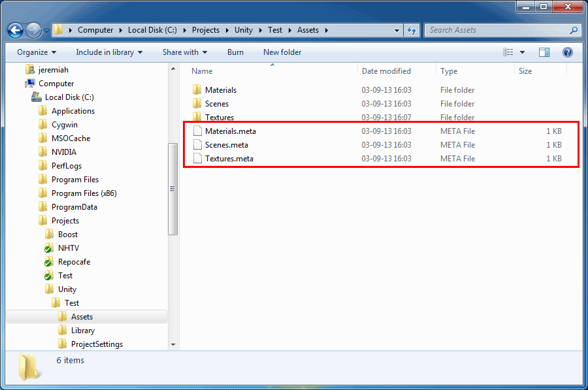Sort by Date modified column
The image size is (588, 390).
pyautogui.click(x=386, y=71)
